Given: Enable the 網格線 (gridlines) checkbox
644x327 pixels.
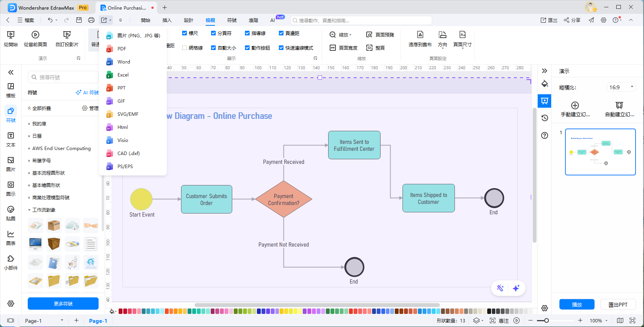Looking at the screenshot, I should (184, 48).
